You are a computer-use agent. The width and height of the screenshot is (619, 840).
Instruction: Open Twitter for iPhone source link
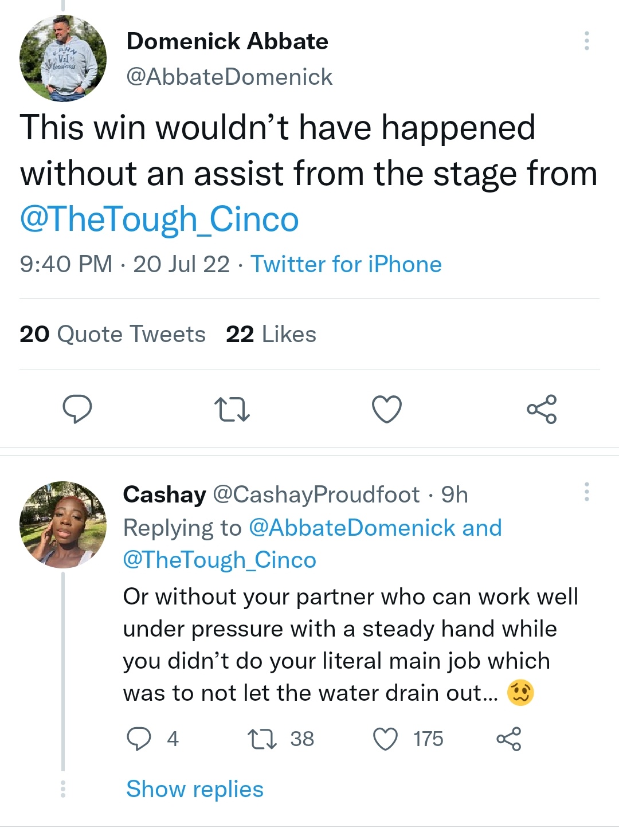coord(346,264)
